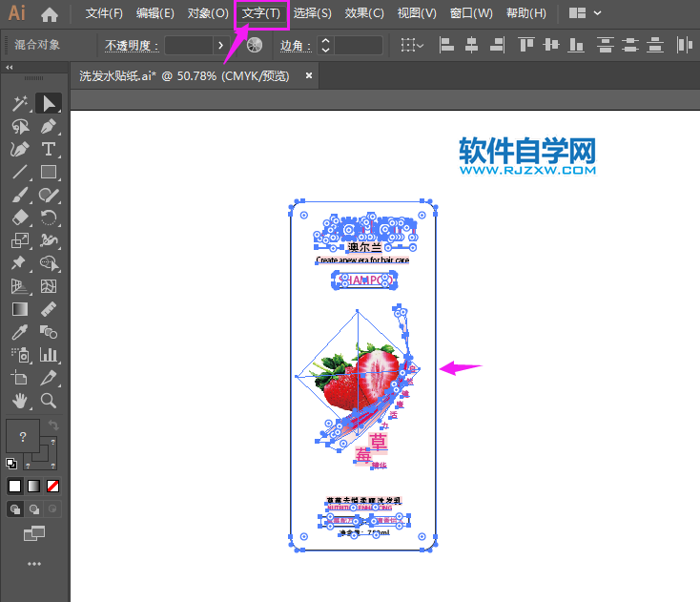Adjust the corner radius stepper

325,45
